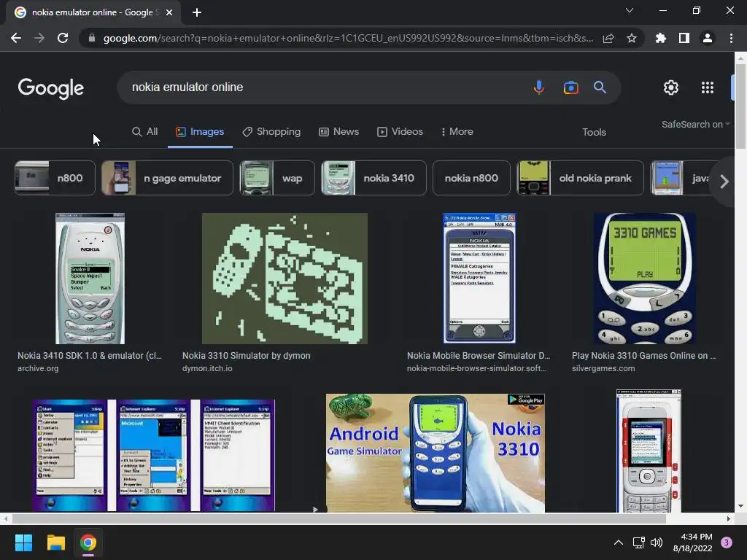Start voice search microphone

pyautogui.click(x=539, y=87)
